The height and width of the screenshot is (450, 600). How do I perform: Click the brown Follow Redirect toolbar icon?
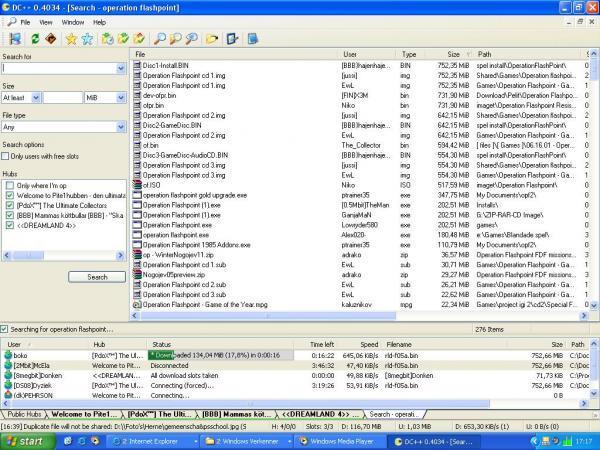coord(51,39)
